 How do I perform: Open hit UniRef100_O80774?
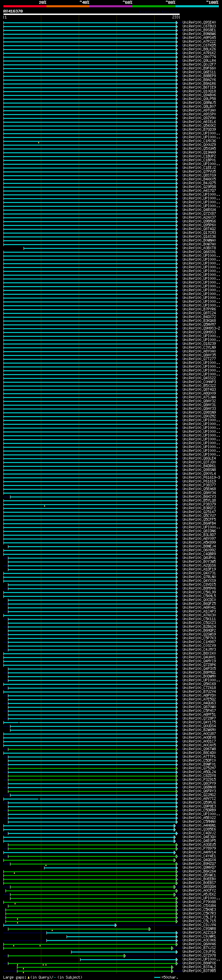click(x=199, y=57)
